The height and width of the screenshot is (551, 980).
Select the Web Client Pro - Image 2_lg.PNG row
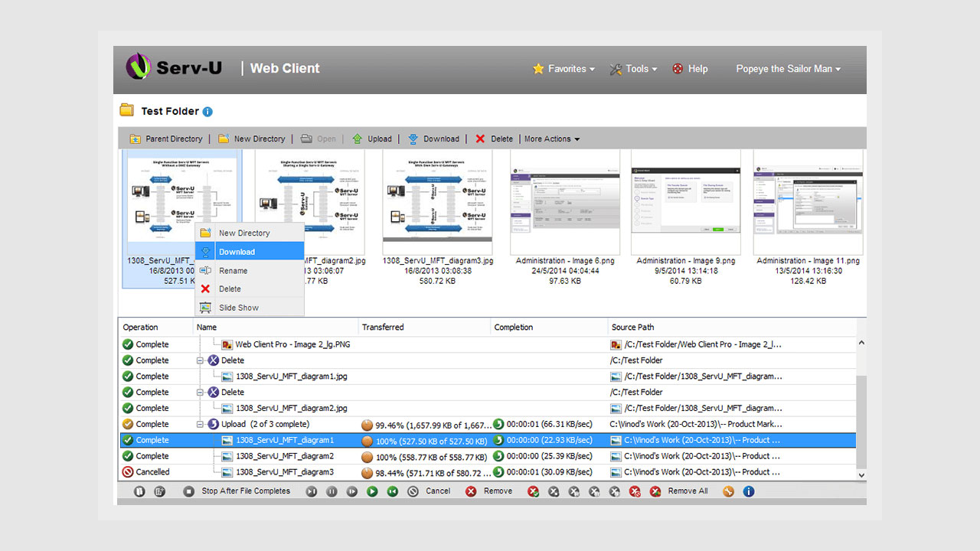487,344
